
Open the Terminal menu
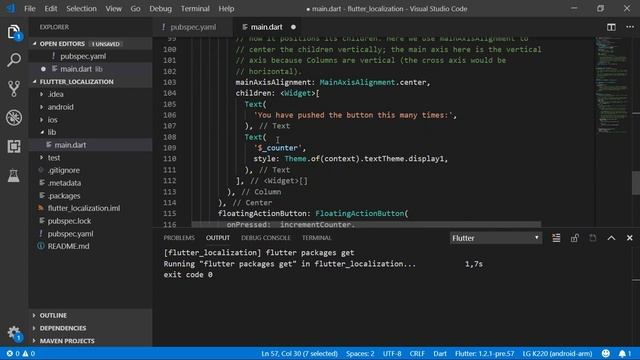195,9
